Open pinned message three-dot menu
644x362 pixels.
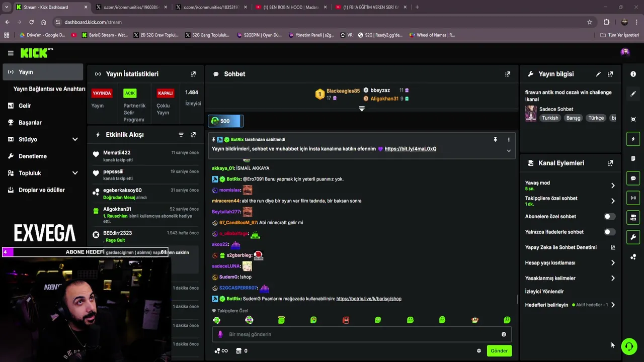(x=508, y=140)
